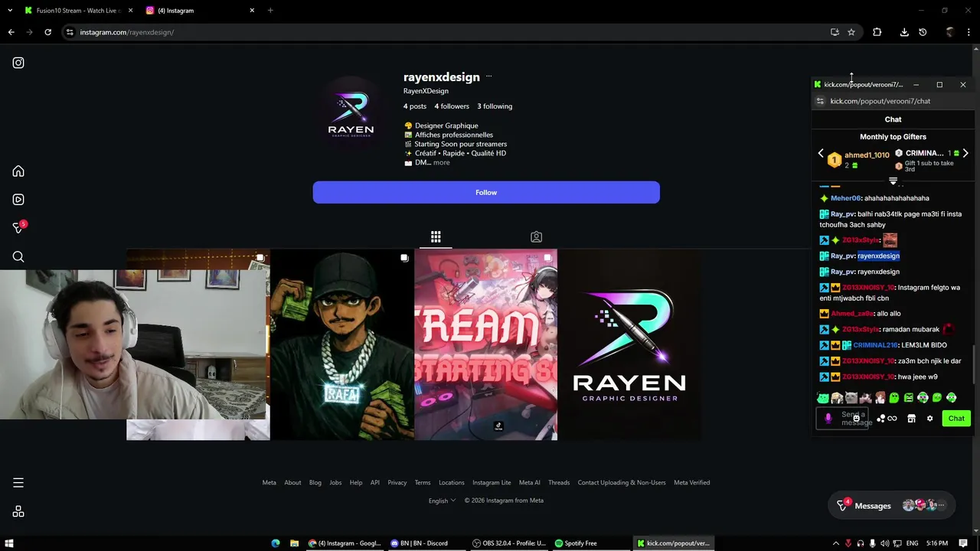The width and height of the screenshot is (980, 551).
Task: Open Chrome extensions puzzle icon
Action: pos(877,32)
